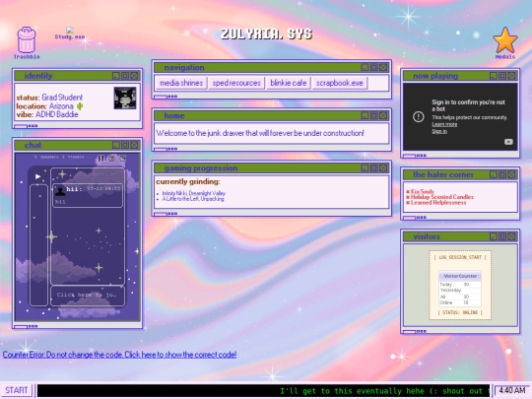
Task: Open the Counter Error correct code link
Action: click(x=119, y=355)
